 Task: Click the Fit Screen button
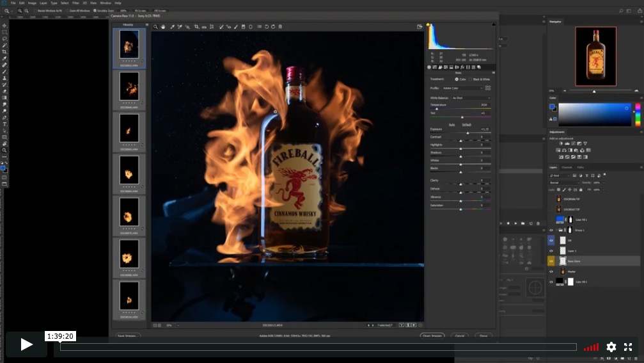(x=141, y=11)
